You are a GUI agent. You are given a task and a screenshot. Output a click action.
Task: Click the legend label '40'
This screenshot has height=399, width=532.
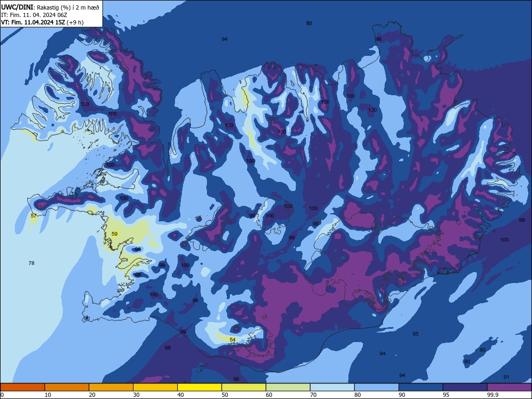(180, 395)
